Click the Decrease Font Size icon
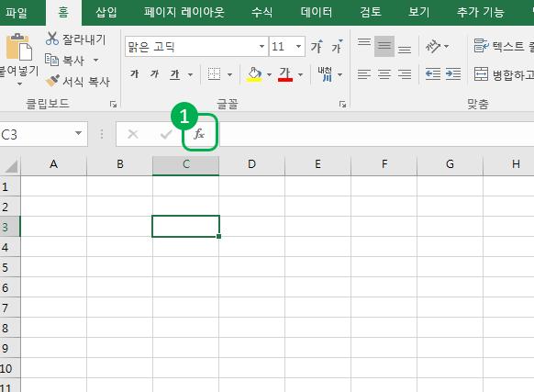 [337, 46]
